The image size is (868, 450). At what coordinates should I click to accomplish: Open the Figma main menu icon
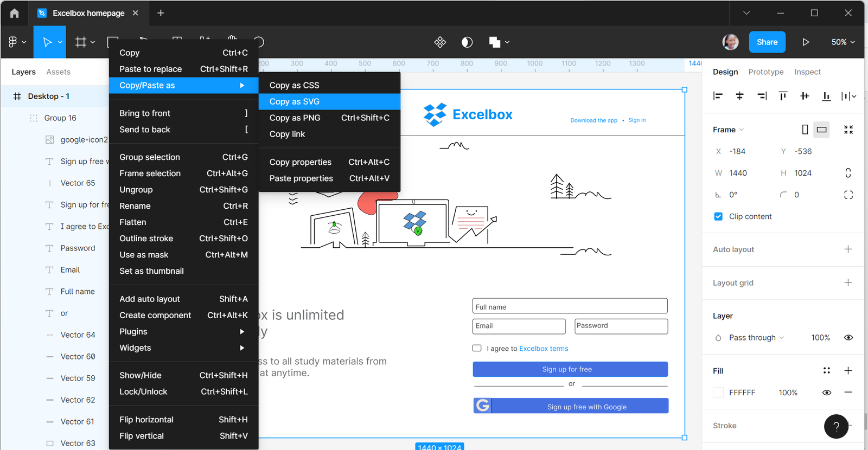tap(13, 42)
